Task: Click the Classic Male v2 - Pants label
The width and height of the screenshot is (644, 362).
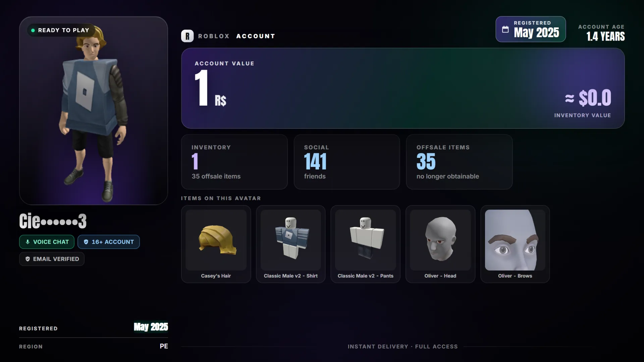Action: pyautogui.click(x=366, y=276)
